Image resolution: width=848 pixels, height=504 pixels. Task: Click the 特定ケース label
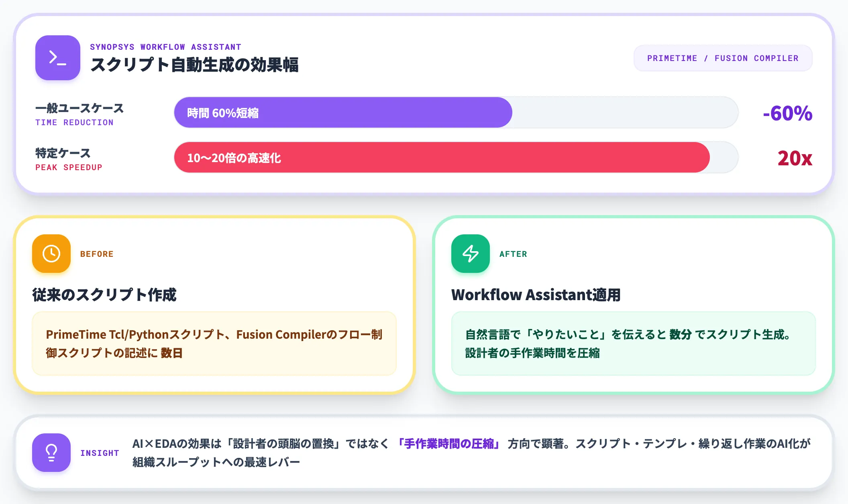(x=63, y=153)
